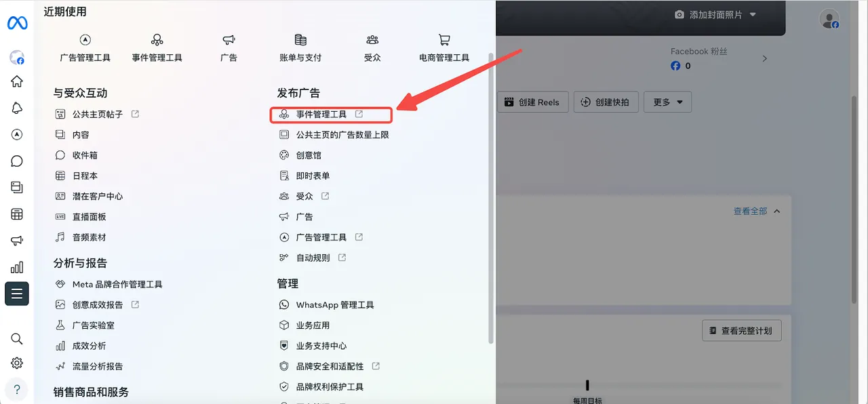Open the 广告 item under 发布广告

tap(296, 217)
